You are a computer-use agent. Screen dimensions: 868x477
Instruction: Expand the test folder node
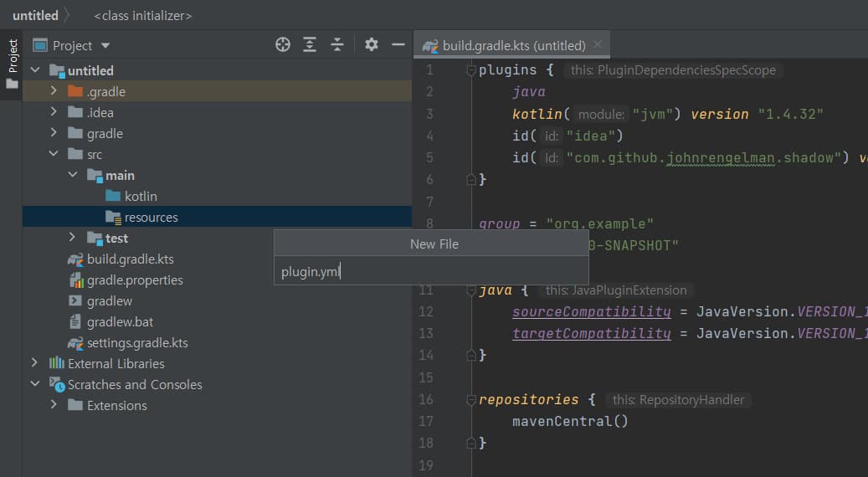[73, 238]
